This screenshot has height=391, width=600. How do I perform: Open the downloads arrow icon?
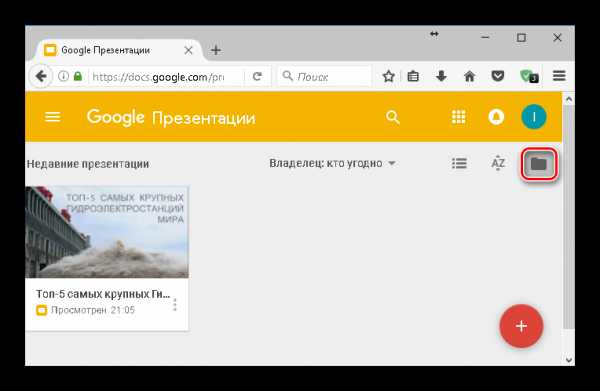(x=441, y=76)
